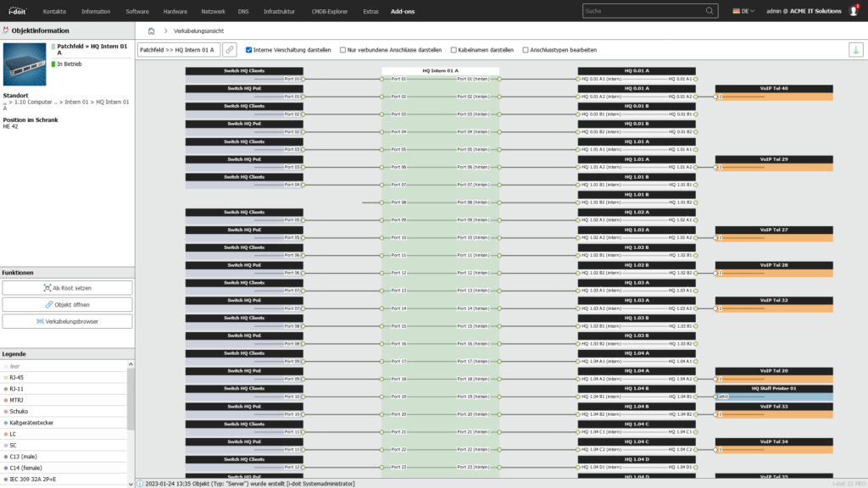Viewport: 868px width, 488px height.
Task: Uncheck Interne Verschaltung darstellen
Action: pyautogui.click(x=248, y=50)
